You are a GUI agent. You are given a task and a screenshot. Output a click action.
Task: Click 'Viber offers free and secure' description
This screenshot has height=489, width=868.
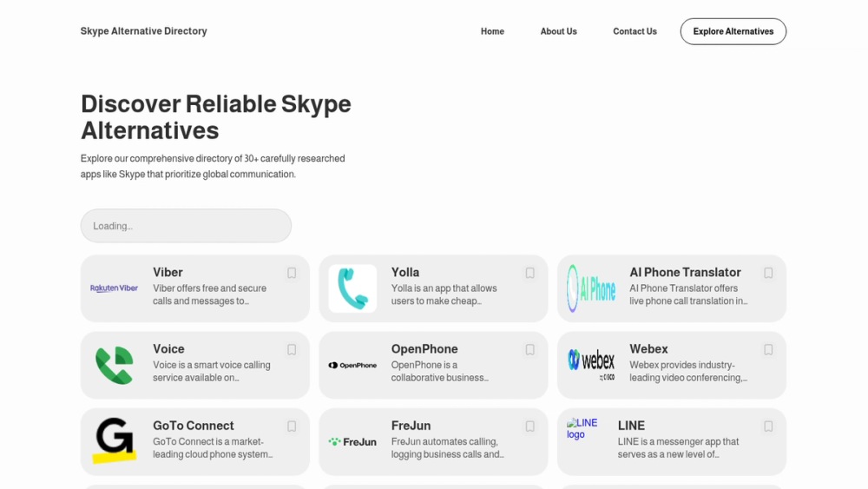point(210,294)
